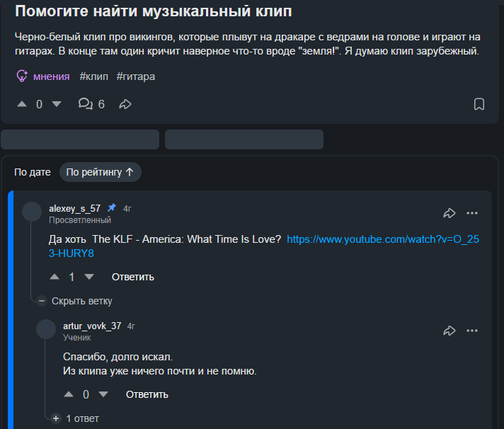Image resolution: width=504 pixels, height=429 pixels.
Task: Open the #клип hashtag
Action: [94, 76]
